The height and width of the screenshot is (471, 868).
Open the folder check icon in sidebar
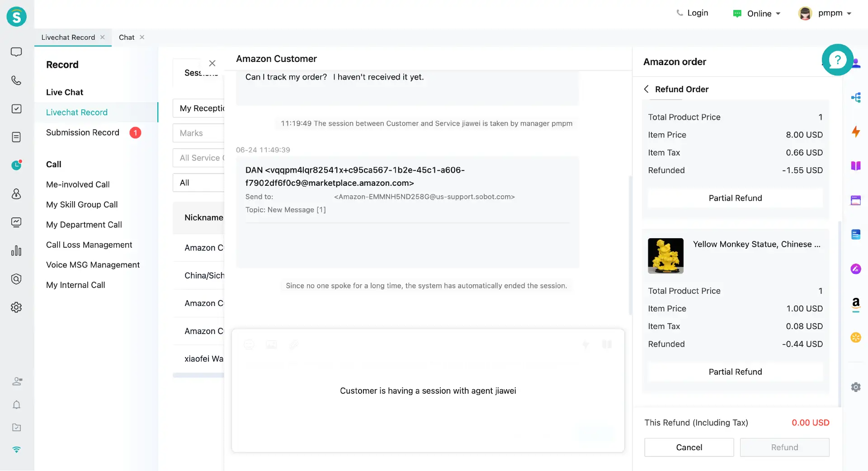pos(17,427)
